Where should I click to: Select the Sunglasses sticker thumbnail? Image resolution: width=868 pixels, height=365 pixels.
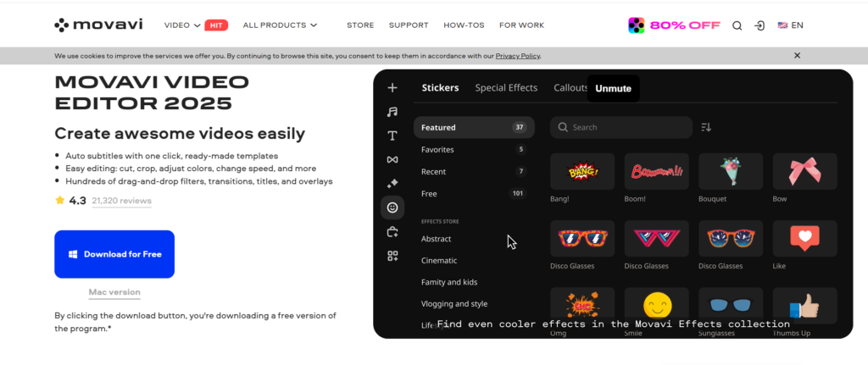click(x=731, y=305)
